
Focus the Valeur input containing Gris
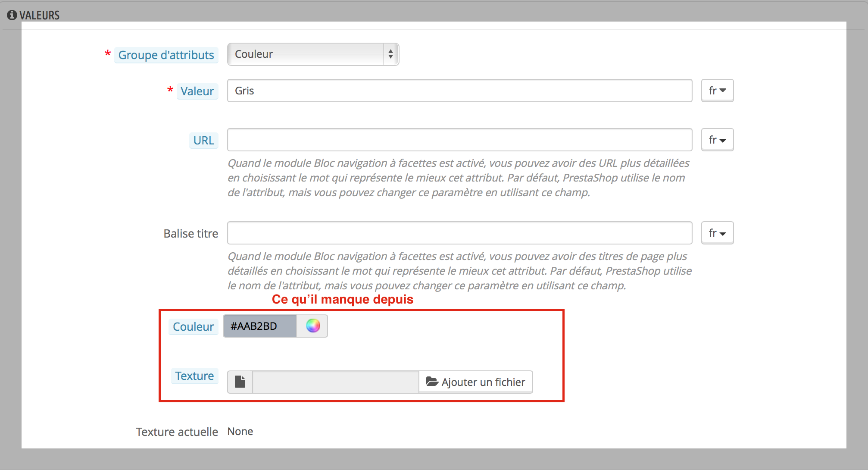(x=459, y=91)
